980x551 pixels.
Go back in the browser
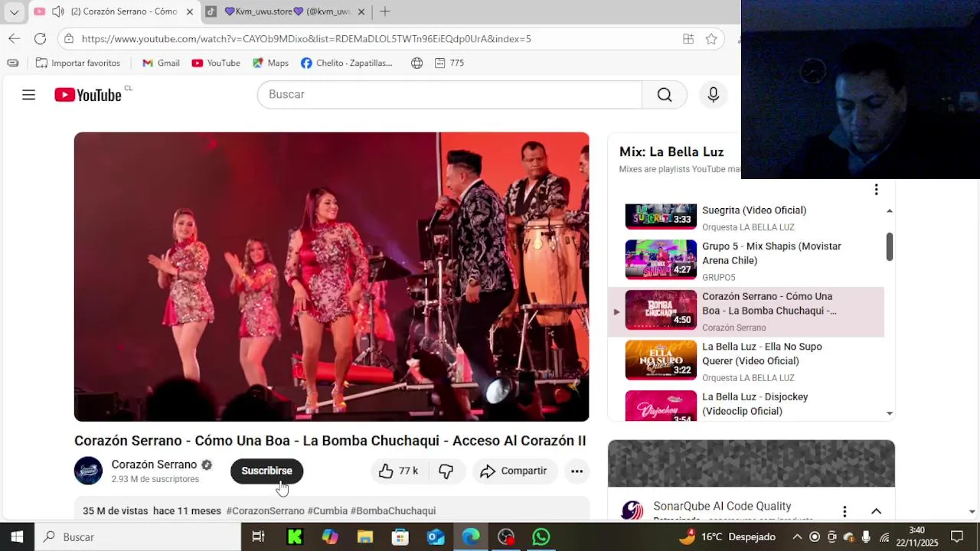(15, 38)
